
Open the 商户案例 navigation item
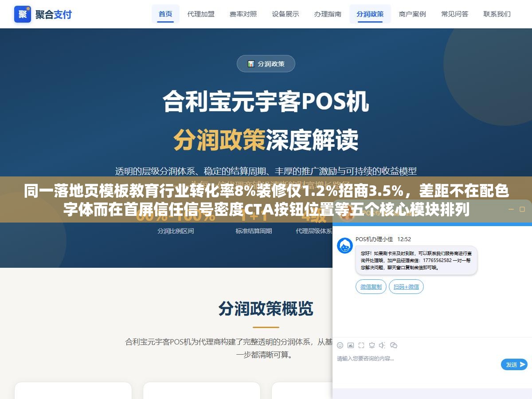412,14
